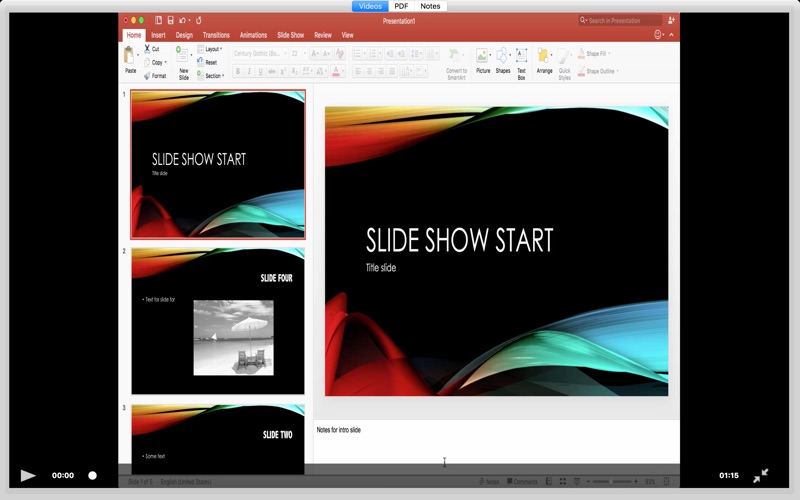Click Convert to SmartArt icon
This screenshot has height=500, width=800.
[454, 55]
